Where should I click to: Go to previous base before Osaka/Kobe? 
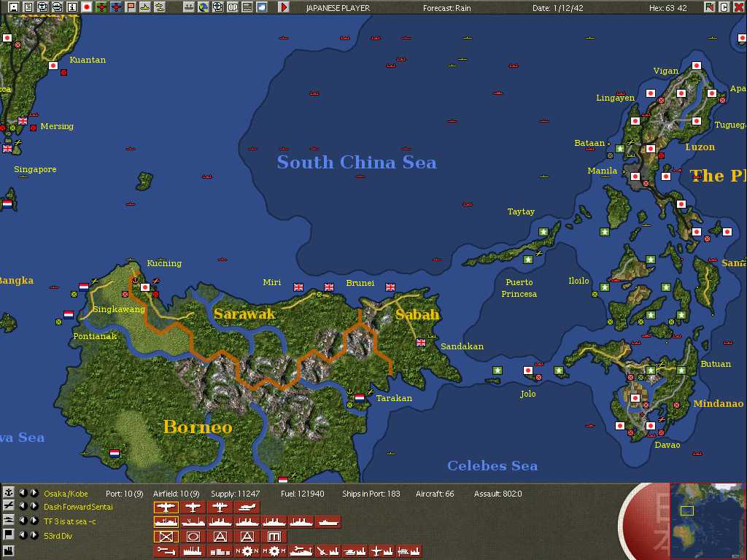coord(23,492)
